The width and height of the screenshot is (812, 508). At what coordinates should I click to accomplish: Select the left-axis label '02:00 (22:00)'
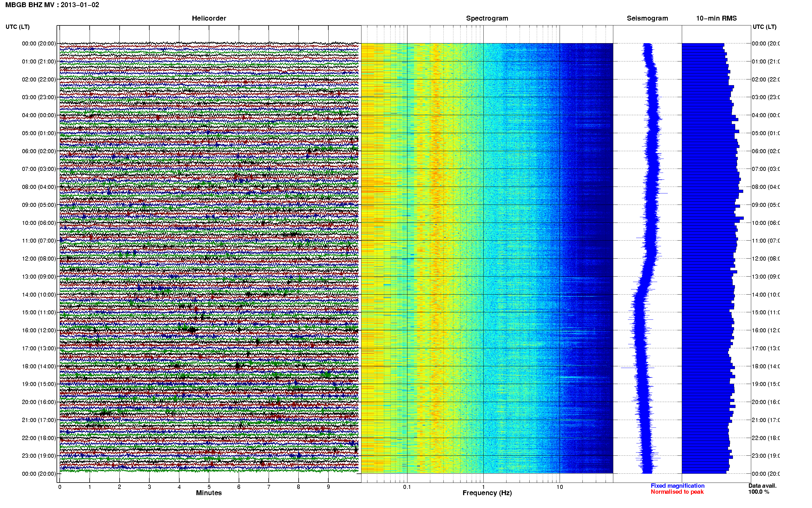(39, 79)
